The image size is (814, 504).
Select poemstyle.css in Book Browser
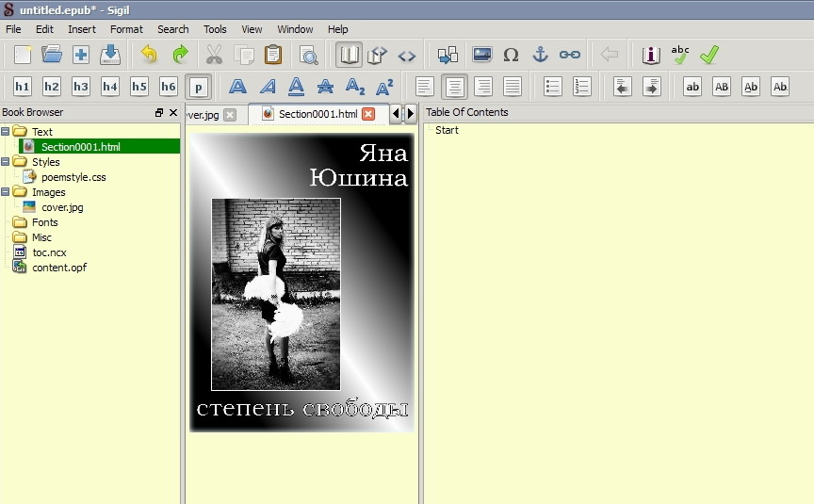73,177
